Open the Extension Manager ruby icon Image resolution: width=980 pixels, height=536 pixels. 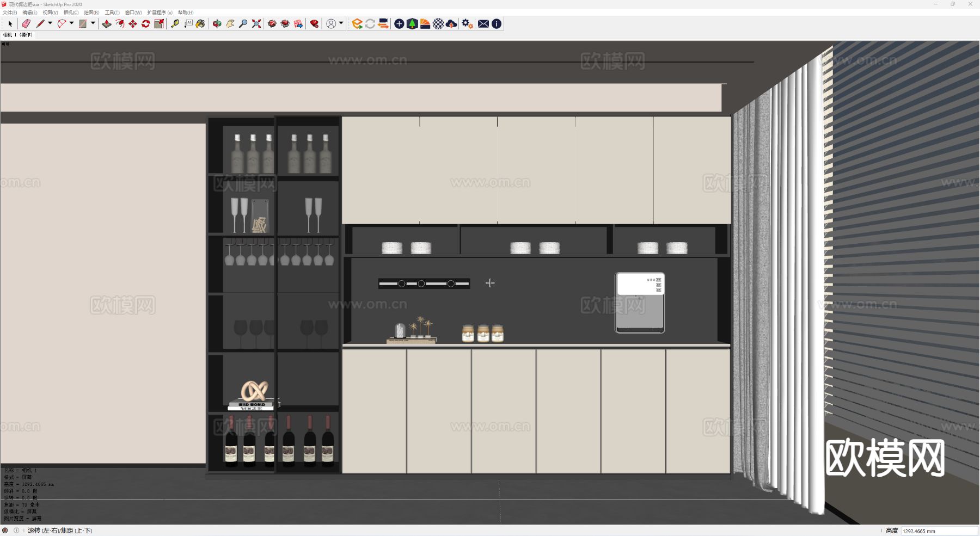pyautogui.click(x=314, y=23)
